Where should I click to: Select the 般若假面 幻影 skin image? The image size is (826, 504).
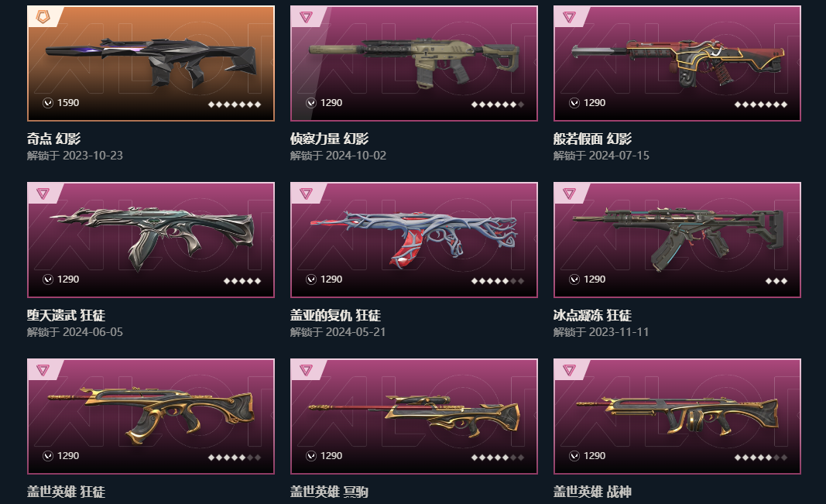click(x=677, y=63)
